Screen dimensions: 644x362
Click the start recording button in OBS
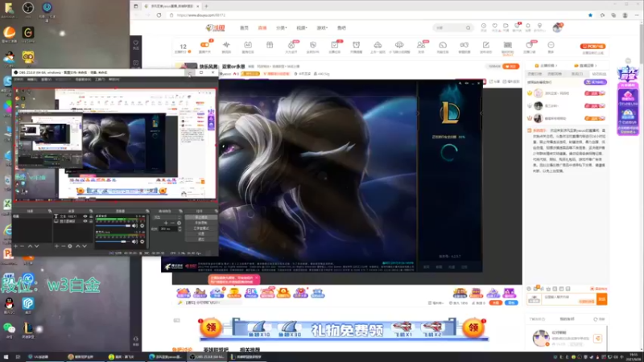200,223
